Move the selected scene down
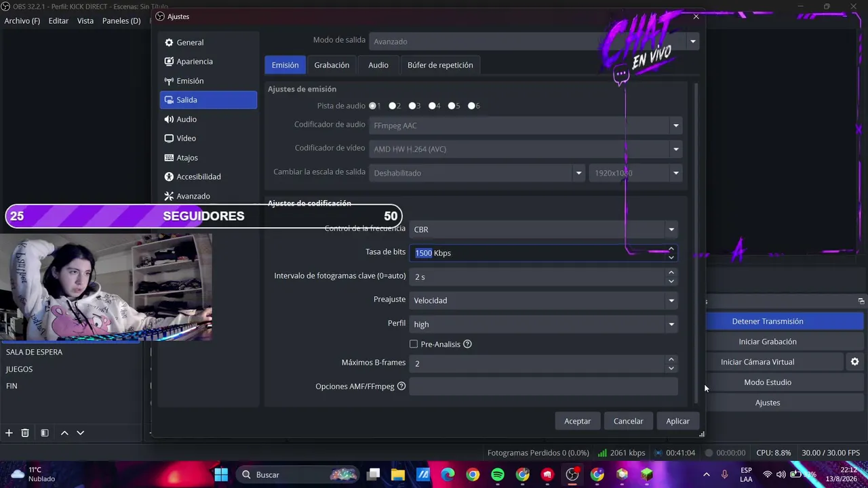The image size is (868, 488). point(80,433)
